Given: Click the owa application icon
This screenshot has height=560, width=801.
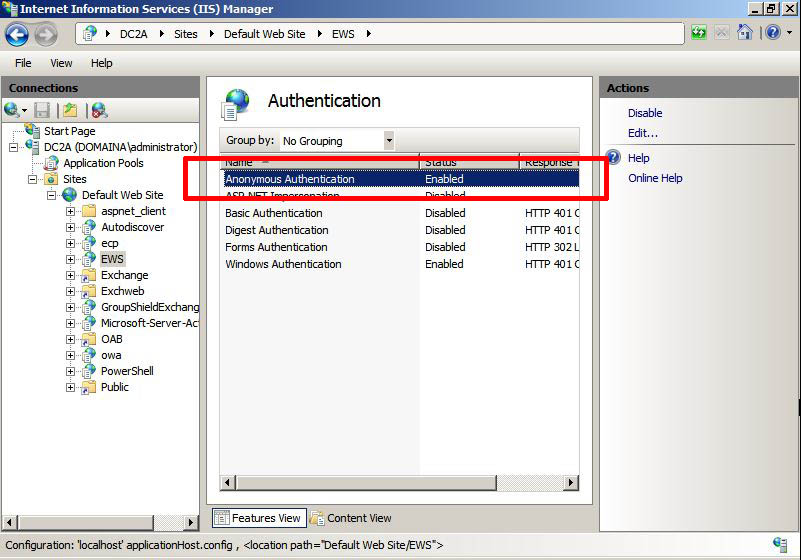Looking at the screenshot, I should pos(89,355).
